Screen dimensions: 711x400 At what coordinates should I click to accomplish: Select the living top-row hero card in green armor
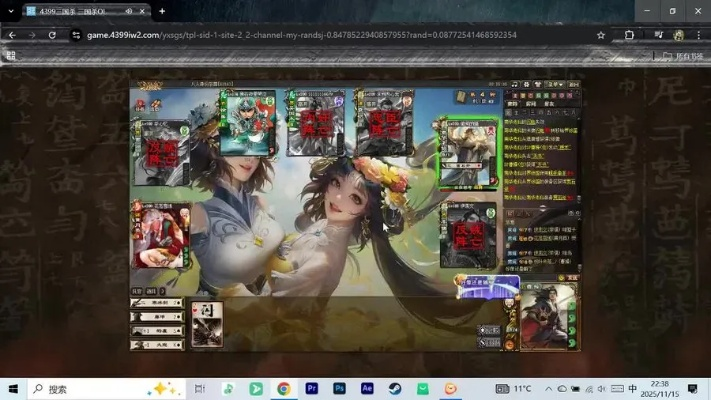click(x=248, y=123)
